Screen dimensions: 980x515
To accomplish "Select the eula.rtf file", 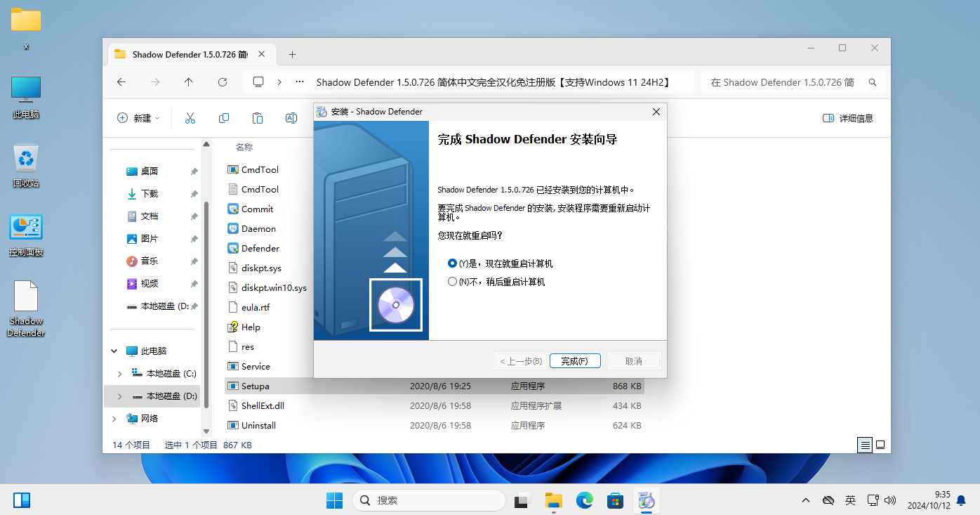I will pyautogui.click(x=249, y=307).
